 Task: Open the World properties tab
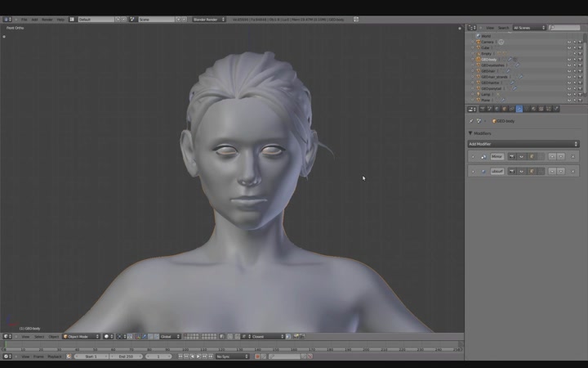(497, 109)
